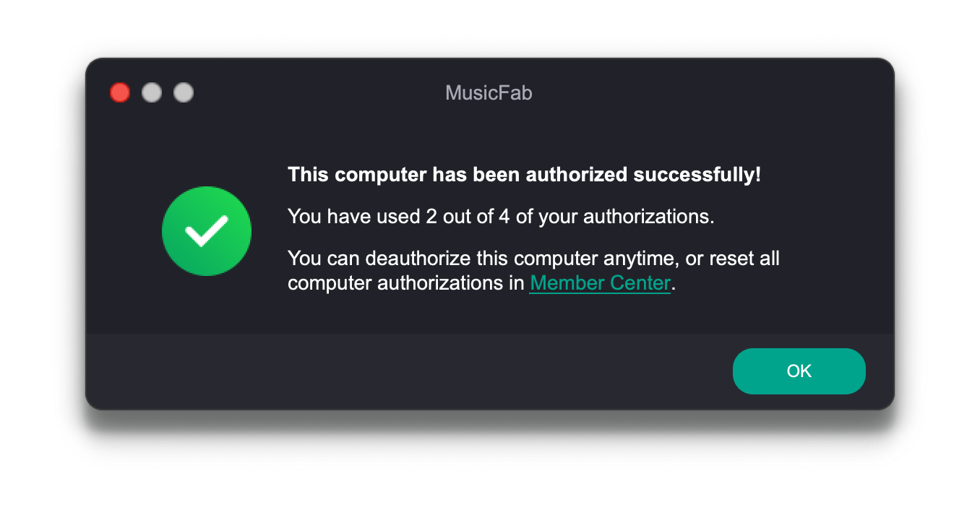This screenshot has width=980, height=523.
Task: Click the middle gray minimize window button
Action: [x=152, y=92]
